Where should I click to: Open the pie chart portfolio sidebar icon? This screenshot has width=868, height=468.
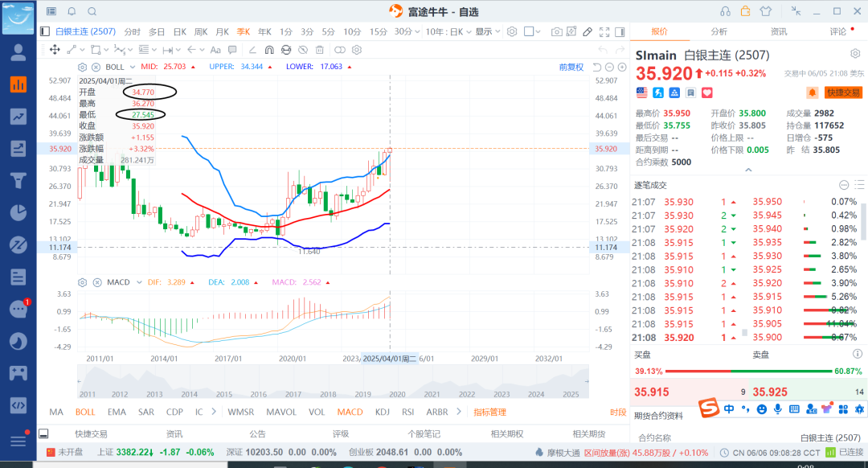click(x=18, y=212)
